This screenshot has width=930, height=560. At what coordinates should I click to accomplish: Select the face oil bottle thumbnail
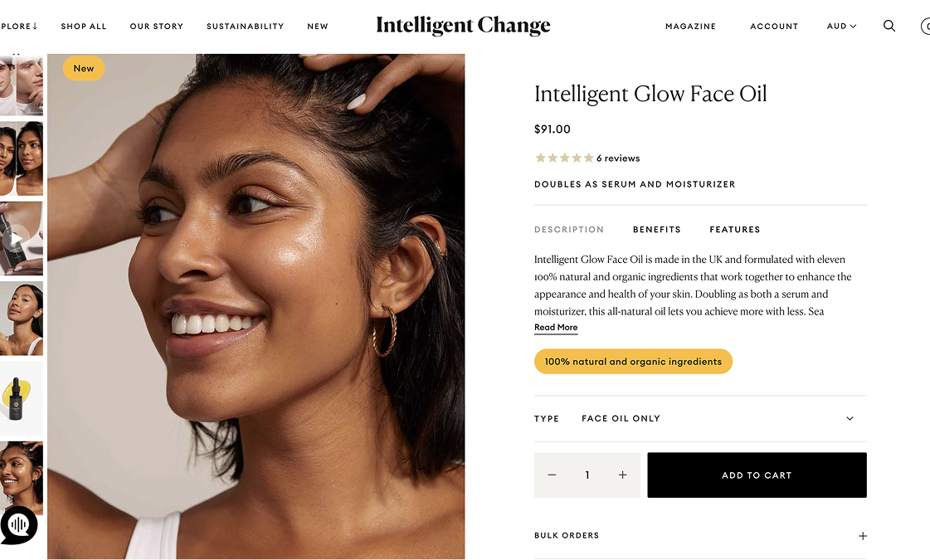click(22, 399)
